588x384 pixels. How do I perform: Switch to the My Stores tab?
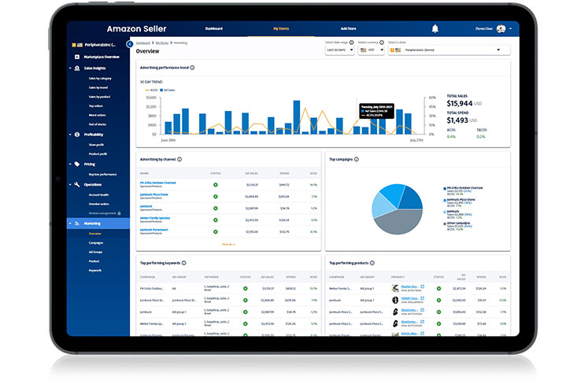[x=281, y=28]
